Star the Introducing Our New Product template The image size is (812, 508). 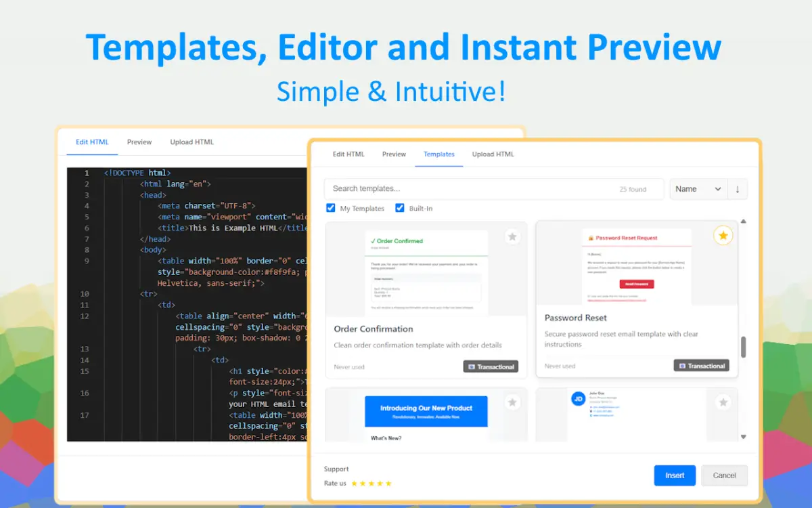[512, 402]
